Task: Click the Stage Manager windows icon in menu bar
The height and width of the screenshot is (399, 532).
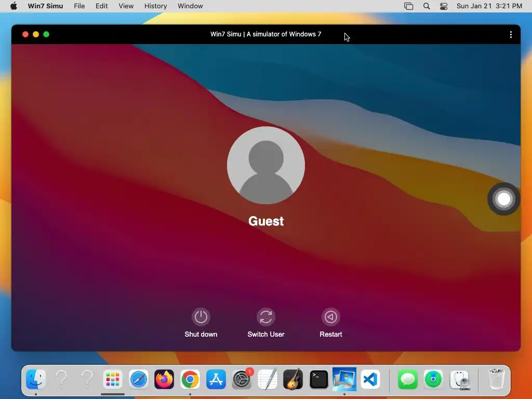Action: [408, 6]
